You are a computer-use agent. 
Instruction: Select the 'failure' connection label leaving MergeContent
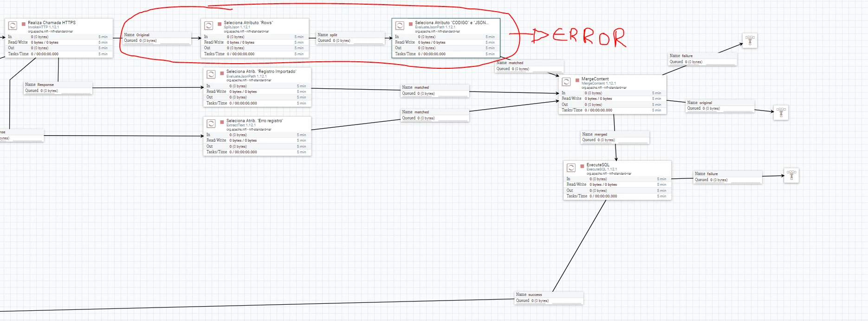pyautogui.click(x=702, y=59)
